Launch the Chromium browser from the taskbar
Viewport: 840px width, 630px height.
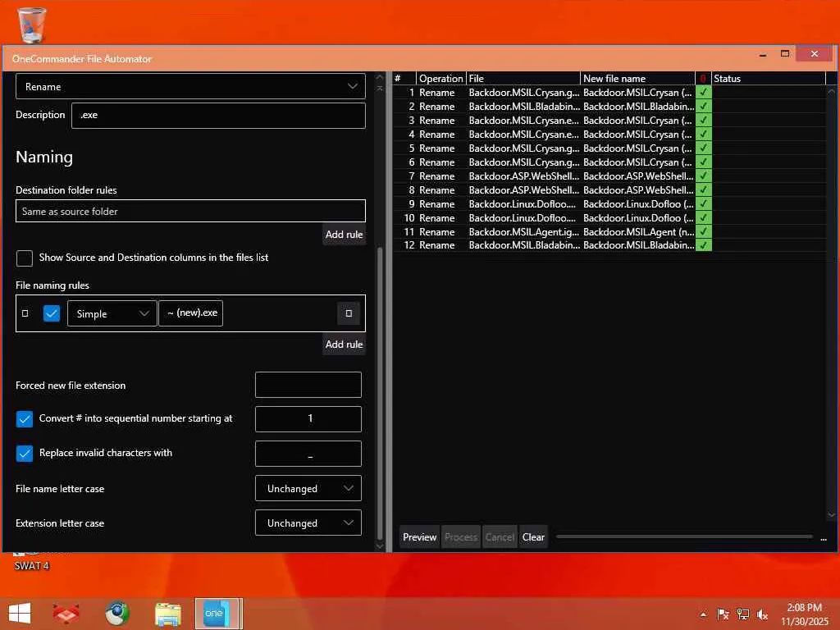point(116,614)
